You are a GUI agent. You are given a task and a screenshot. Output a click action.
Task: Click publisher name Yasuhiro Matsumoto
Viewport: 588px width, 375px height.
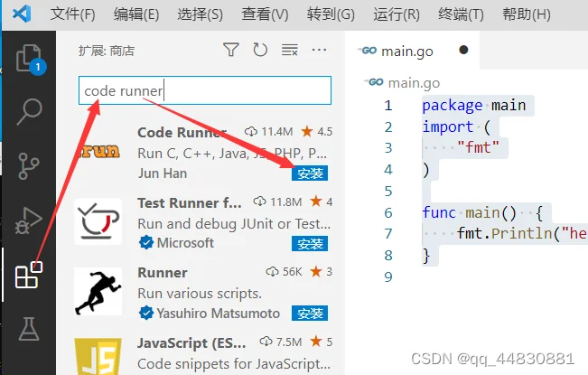219,314
